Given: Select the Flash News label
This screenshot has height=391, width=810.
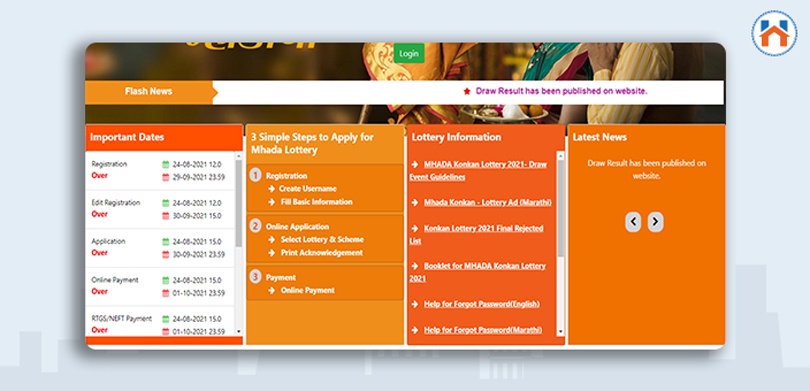Looking at the screenshot, I should click(x=148, y=91).
